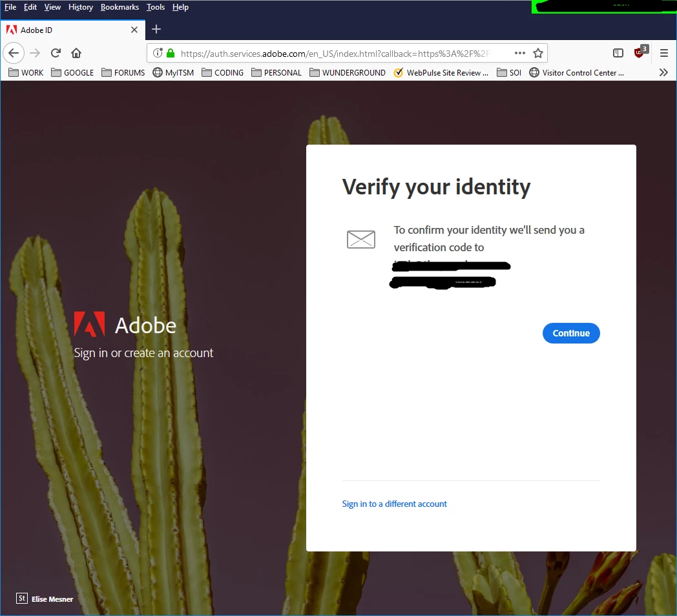
Task: Open the WORK bookmarks folder
Action: pyautogui.click(x=26, y=72)
